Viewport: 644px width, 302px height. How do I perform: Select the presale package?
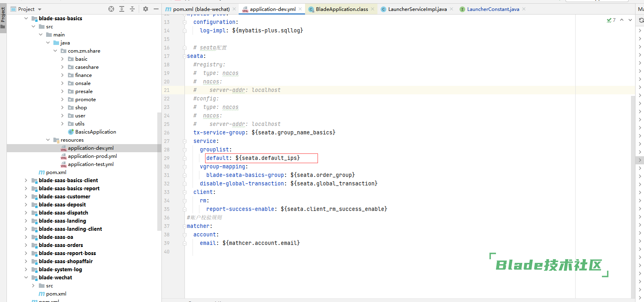(84, 91)
